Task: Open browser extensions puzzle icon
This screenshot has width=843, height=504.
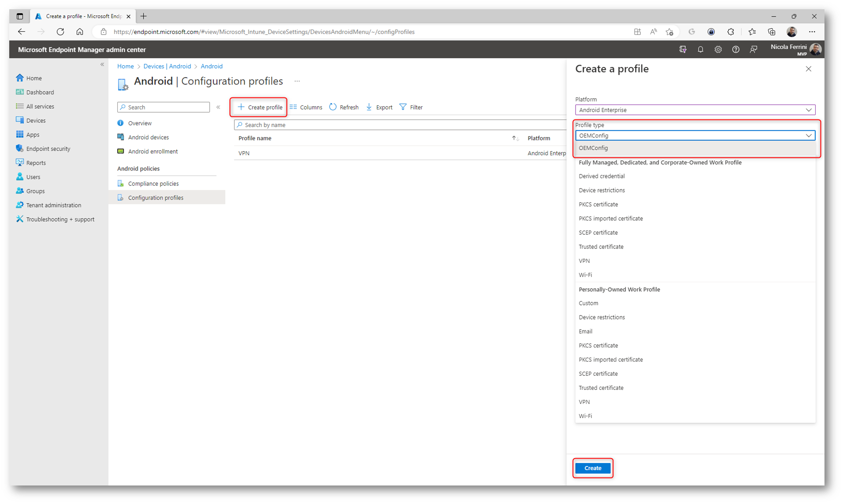Action: point(731,32)
